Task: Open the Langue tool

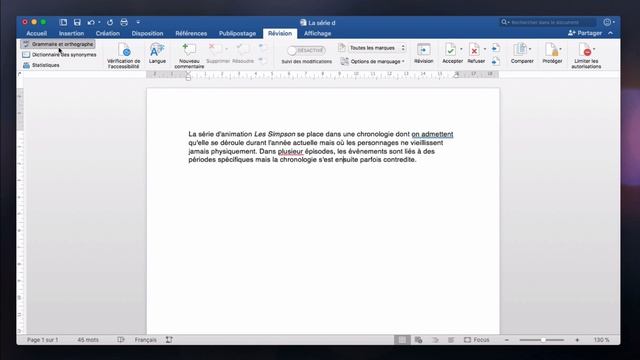Action: 157,53
